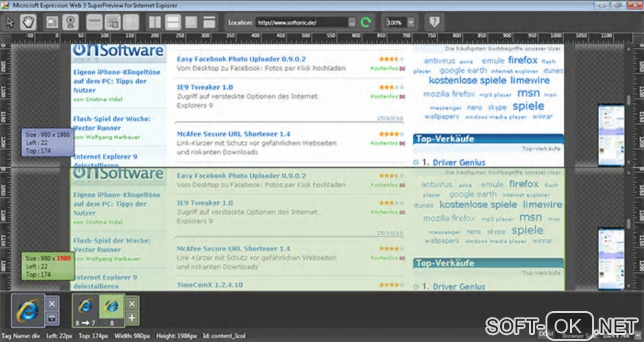644x342 pixels.
Task: Open McAfee Secure URL Shortener top pane
Action: (x=233, y=134)
